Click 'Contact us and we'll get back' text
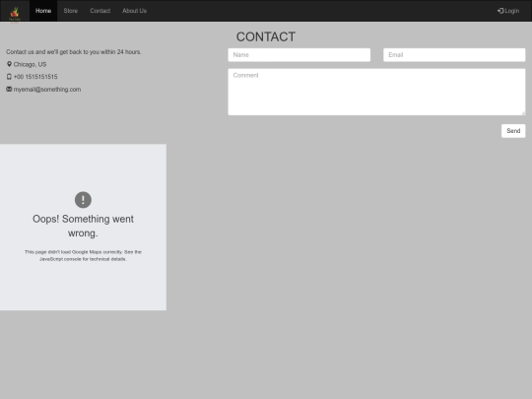The image size is (532, 399). (74, 52)
